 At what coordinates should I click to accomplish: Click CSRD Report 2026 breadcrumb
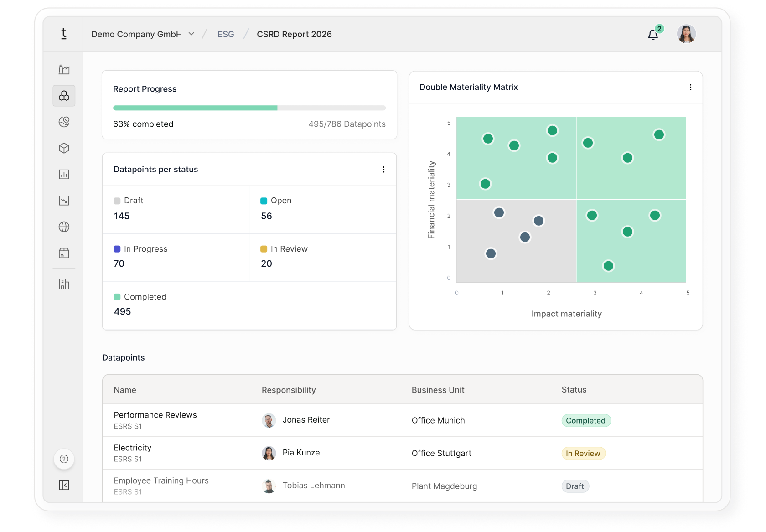(x=294, y=34)
